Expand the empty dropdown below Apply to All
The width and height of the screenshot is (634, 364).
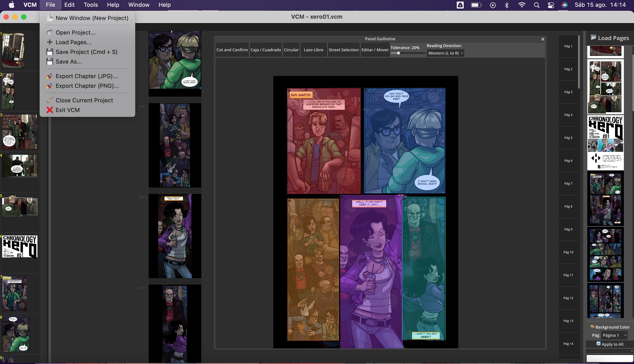tap(610, 351)
